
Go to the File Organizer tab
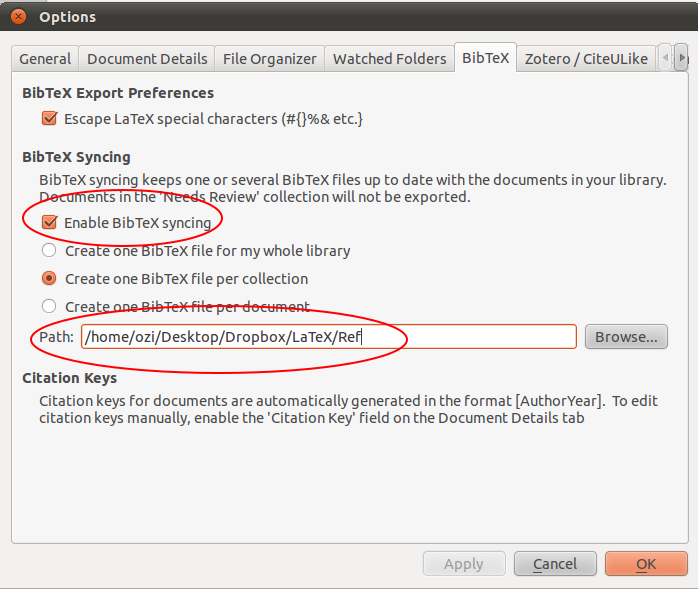pos(269,59)
